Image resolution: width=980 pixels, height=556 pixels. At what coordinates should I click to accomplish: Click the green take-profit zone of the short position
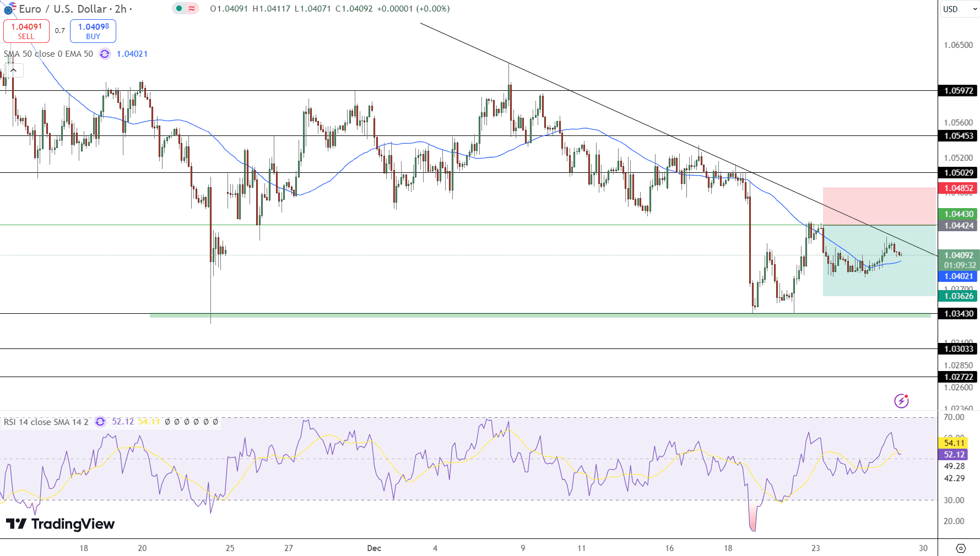coord(879,261)
